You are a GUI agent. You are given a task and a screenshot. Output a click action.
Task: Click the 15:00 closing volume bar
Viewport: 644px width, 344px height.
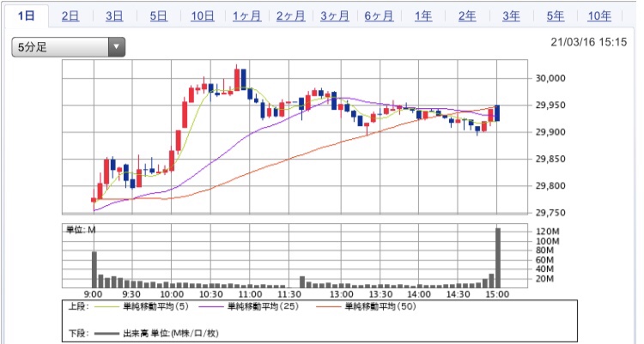(x=498, y=258)
